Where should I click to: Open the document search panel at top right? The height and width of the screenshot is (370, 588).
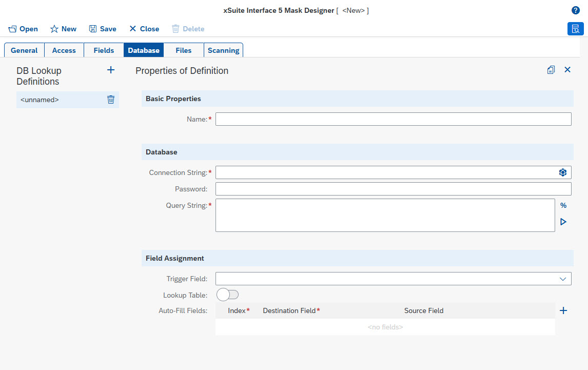(576, 29)
